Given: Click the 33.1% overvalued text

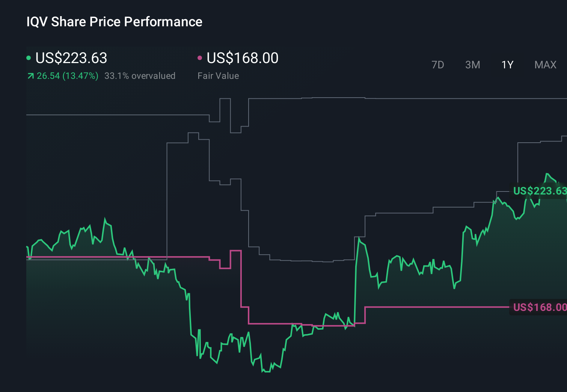Looking at the screenshot, I should pyautogui.click(x=140, y=75).
